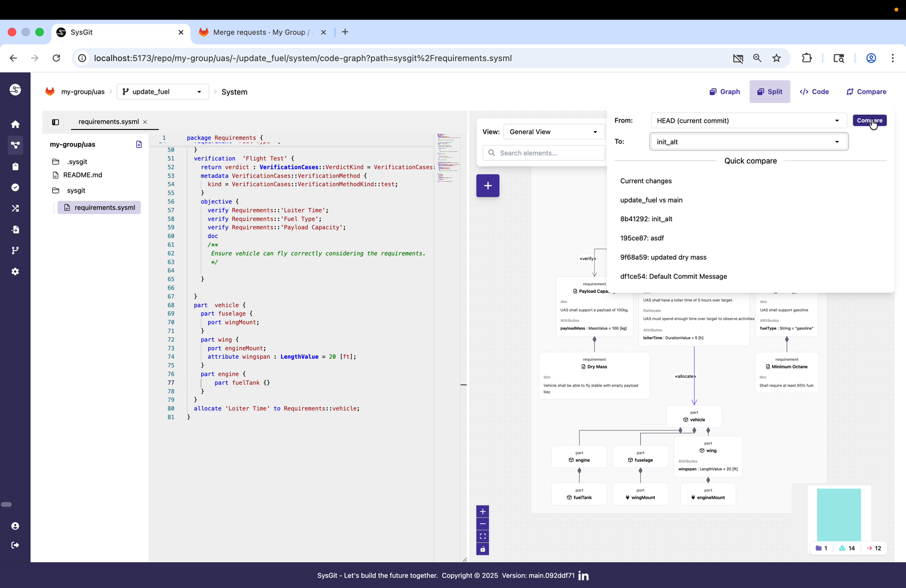Zoom in on the graph canvas
906x588 pixels.
coord(482,511)
